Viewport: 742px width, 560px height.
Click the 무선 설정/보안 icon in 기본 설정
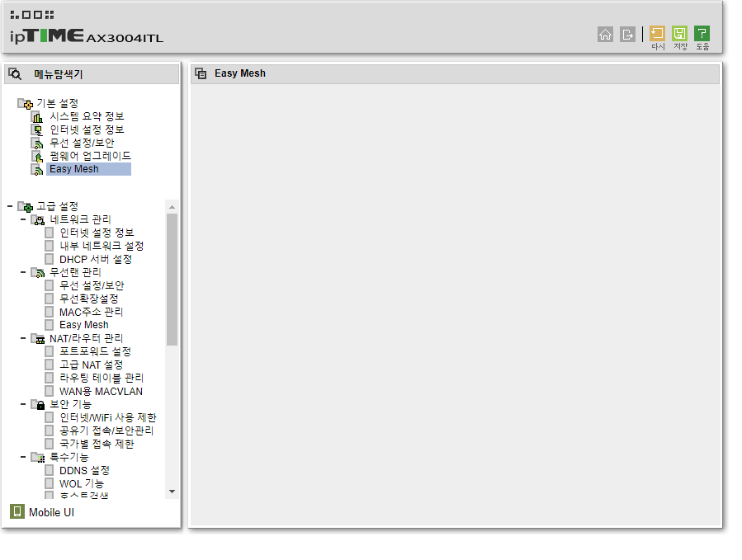(x=37, y=143)
